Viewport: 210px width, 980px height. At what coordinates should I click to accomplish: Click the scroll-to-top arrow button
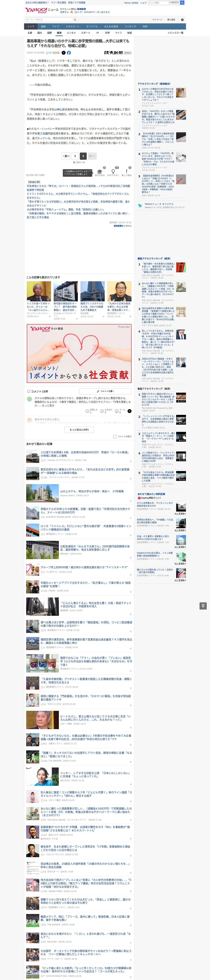(203, 606)
